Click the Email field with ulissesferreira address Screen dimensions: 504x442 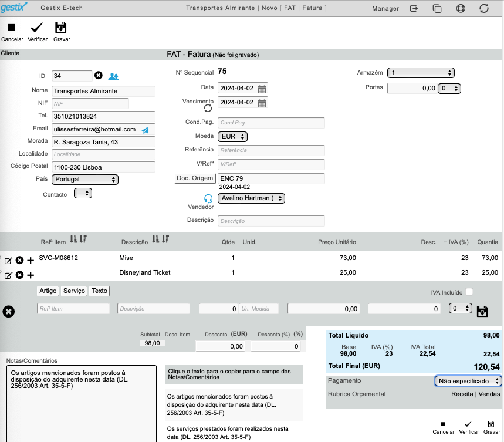103,130
